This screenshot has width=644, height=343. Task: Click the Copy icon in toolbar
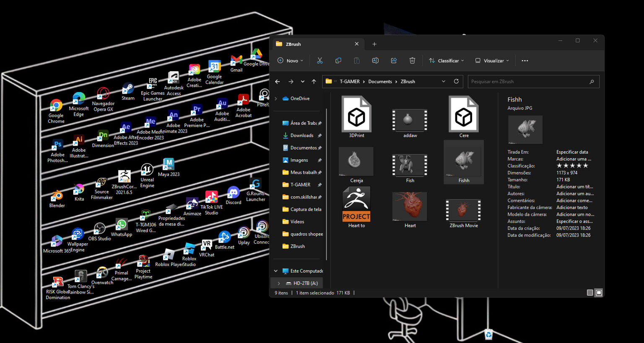338,61
